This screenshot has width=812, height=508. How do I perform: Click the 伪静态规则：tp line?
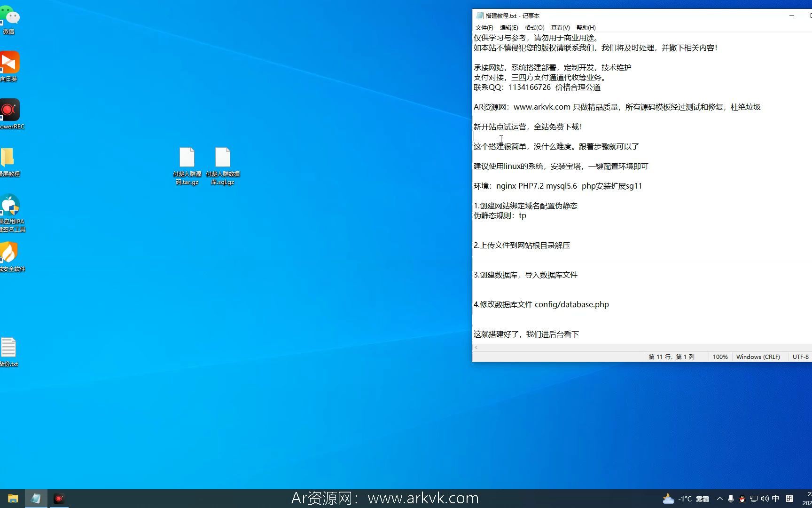pyautogui.click(x=500, y=216)
